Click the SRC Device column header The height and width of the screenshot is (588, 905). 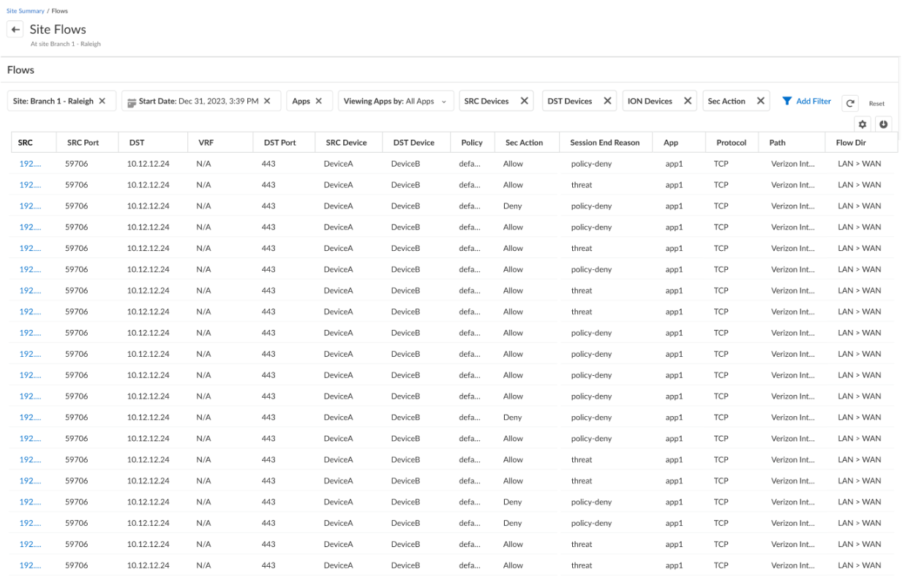(348, 143)
